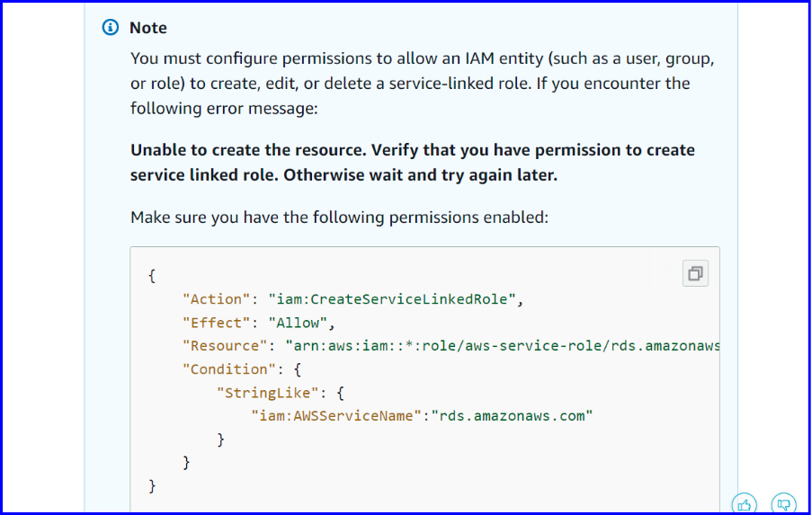812x515 pixels.
Task: Click the "StringLike" key in the policy
Action: pyautogui.click(x=268, y=393)
